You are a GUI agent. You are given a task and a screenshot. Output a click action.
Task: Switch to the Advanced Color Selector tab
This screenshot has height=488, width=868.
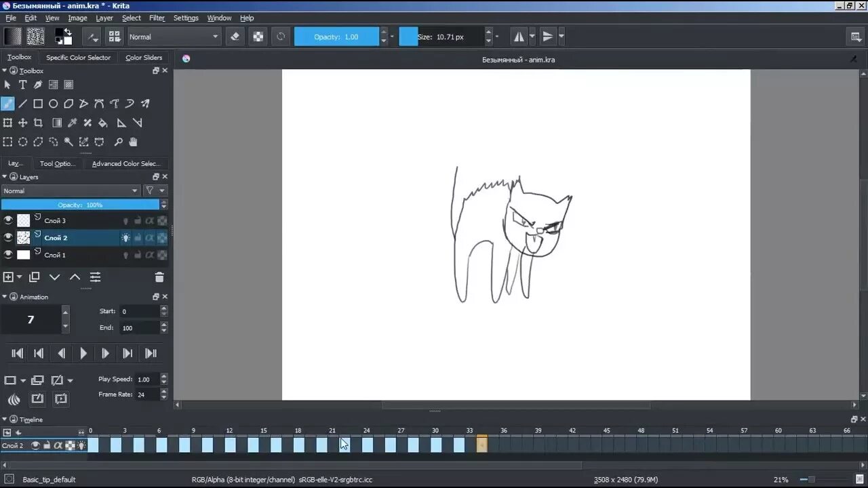[x=126, y=163]
